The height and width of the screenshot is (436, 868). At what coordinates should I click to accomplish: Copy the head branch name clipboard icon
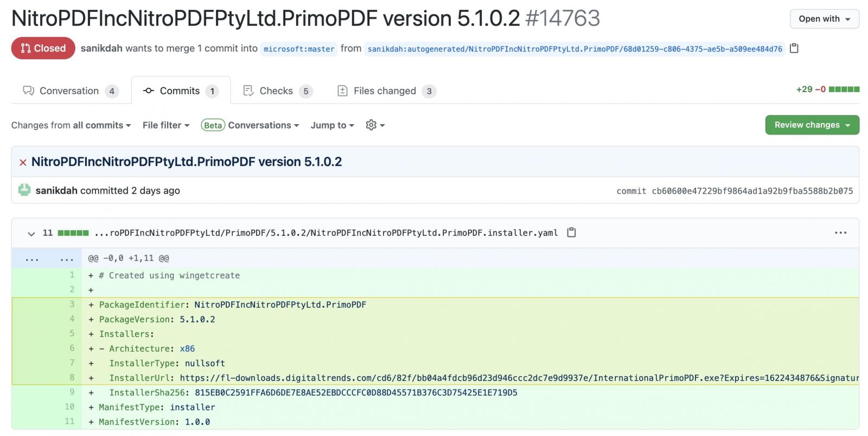pos(794,48)
